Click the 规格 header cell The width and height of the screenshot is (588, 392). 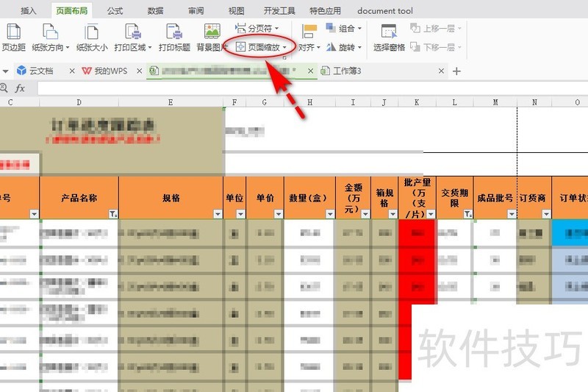tap(171, 198)
